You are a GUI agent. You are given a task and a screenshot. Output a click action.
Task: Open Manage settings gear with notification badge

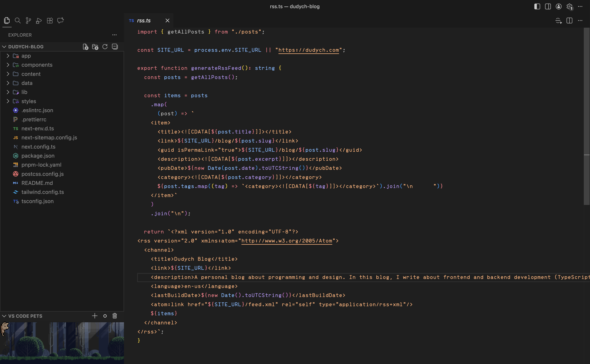click(569, 6)
